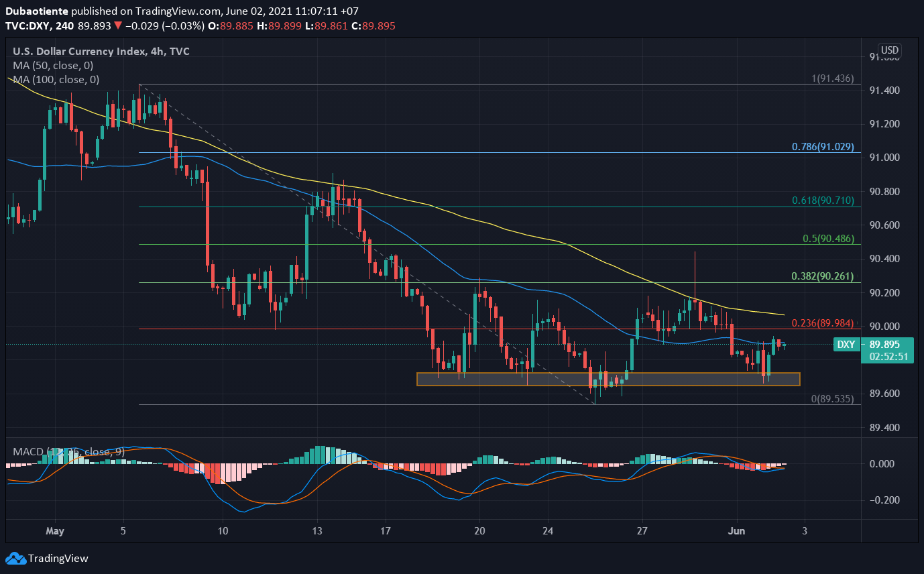Click the MACD indicator legend label
Screen dimensions: 924x574
coord(69,452)
